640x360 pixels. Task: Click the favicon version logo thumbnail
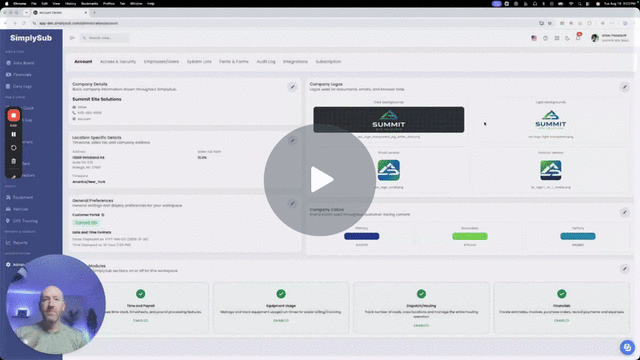click(x=551, y=170)
